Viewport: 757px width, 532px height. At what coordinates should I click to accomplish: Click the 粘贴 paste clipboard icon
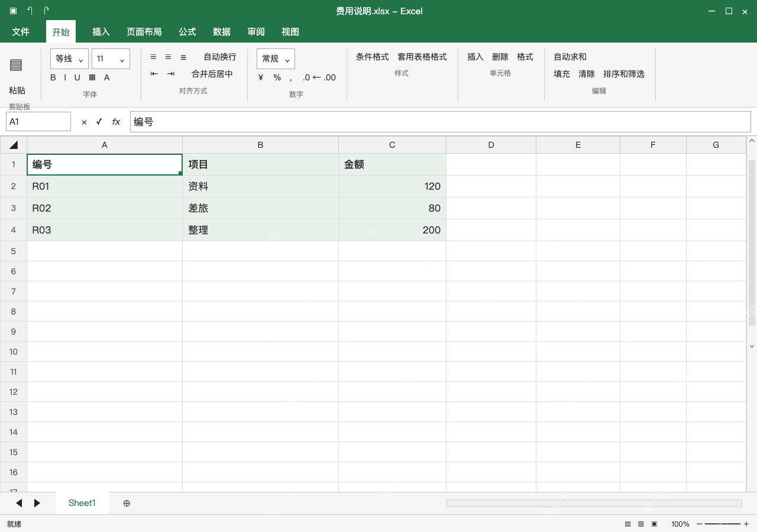tap(16, 65)
